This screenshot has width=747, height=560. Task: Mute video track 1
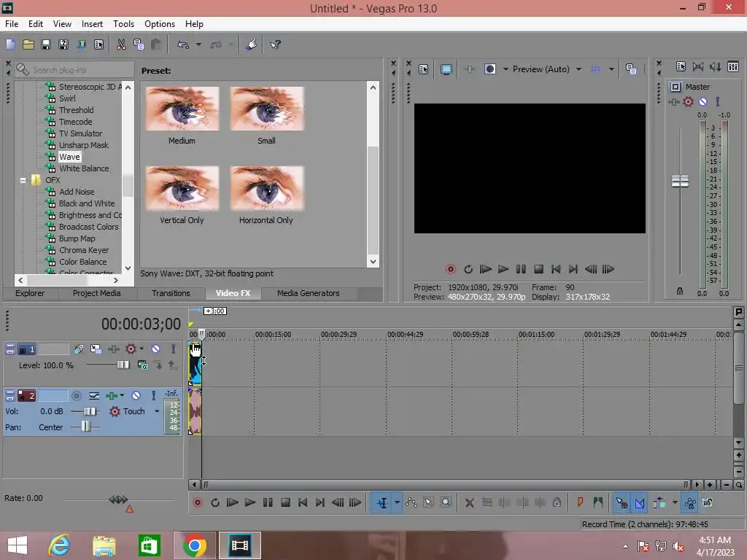[x=155, y=349]
